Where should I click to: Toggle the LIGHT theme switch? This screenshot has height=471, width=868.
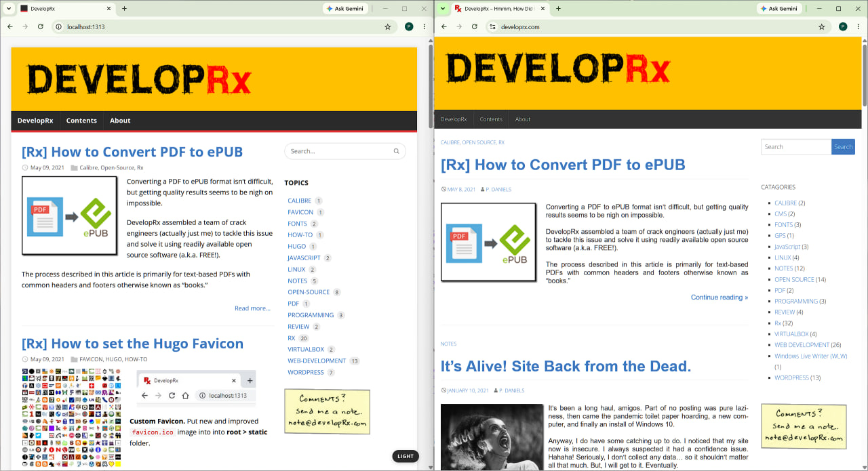pyautogui.click(x=406, y=456)
